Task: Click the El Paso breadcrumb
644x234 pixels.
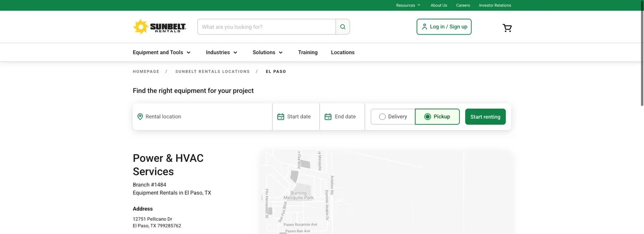Action: coord(276,71)
